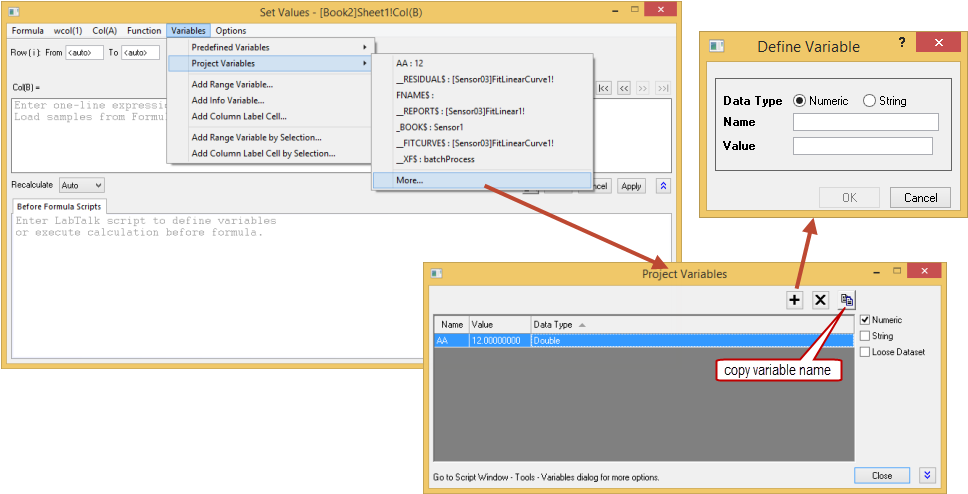Click the X icon to delete variable

(820, 300)
